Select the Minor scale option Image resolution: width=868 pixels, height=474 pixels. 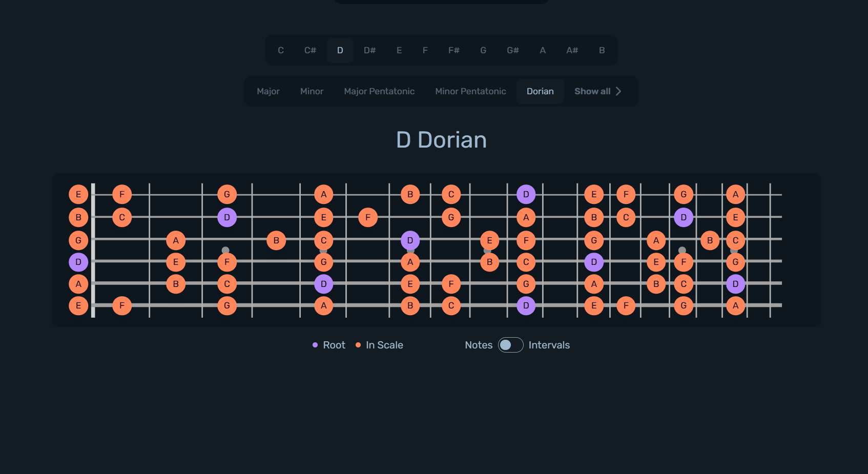pos(312,91)
